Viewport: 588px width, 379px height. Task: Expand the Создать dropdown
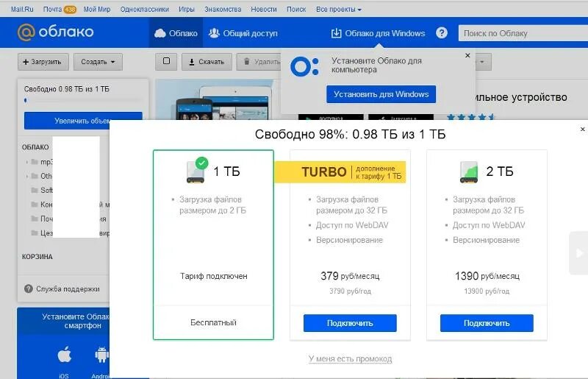[x=98, y=62]
